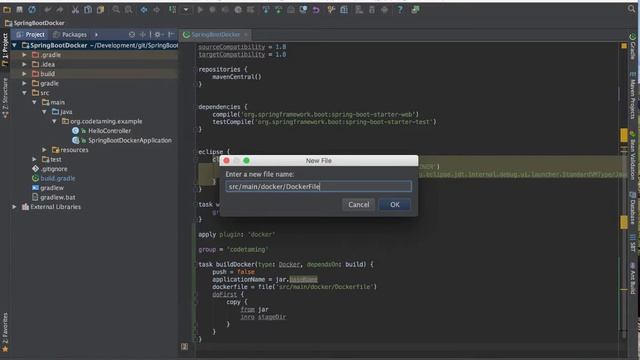Open the Maven Projects side tab
The width and height of the screenshot is (640, 360).
point(632,97)
